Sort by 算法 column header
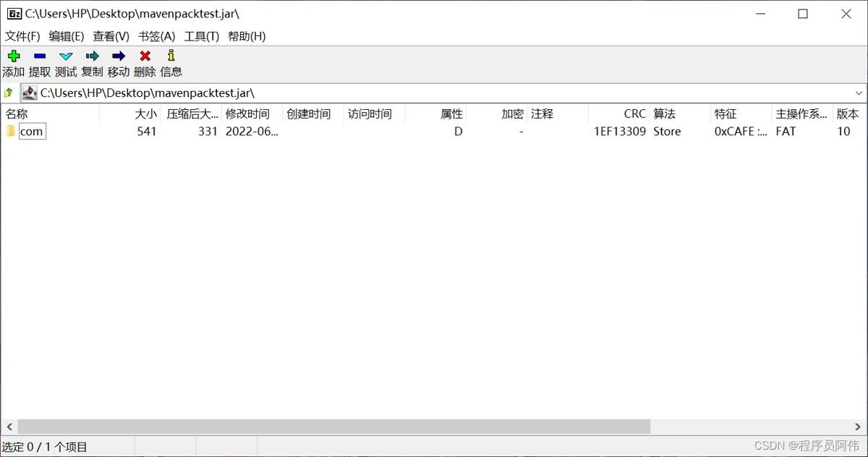The width and height of the screenshot is (868, 457). point(680,114)
